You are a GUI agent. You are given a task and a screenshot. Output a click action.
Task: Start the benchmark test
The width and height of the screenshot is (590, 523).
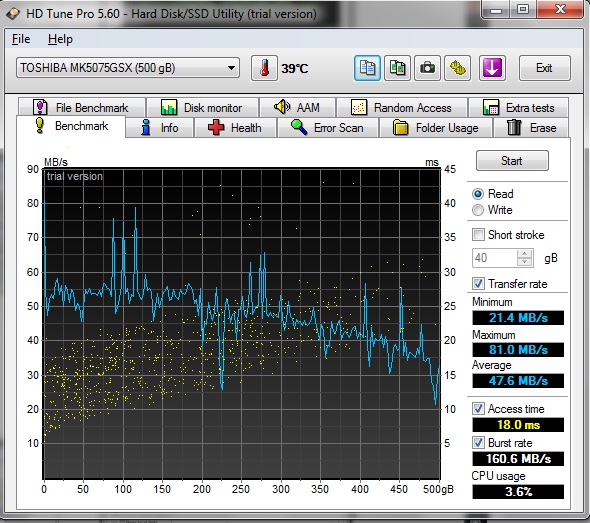pyautogui.click(x=512, y=161)
